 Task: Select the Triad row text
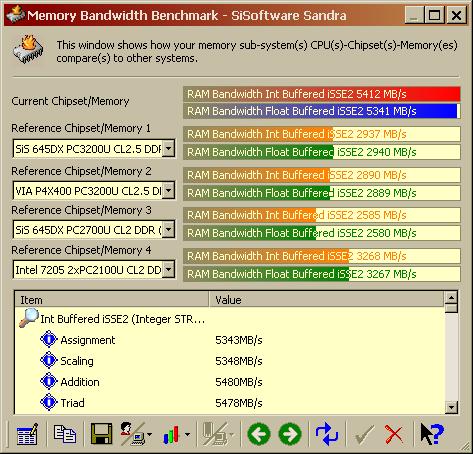click(72, 403)
